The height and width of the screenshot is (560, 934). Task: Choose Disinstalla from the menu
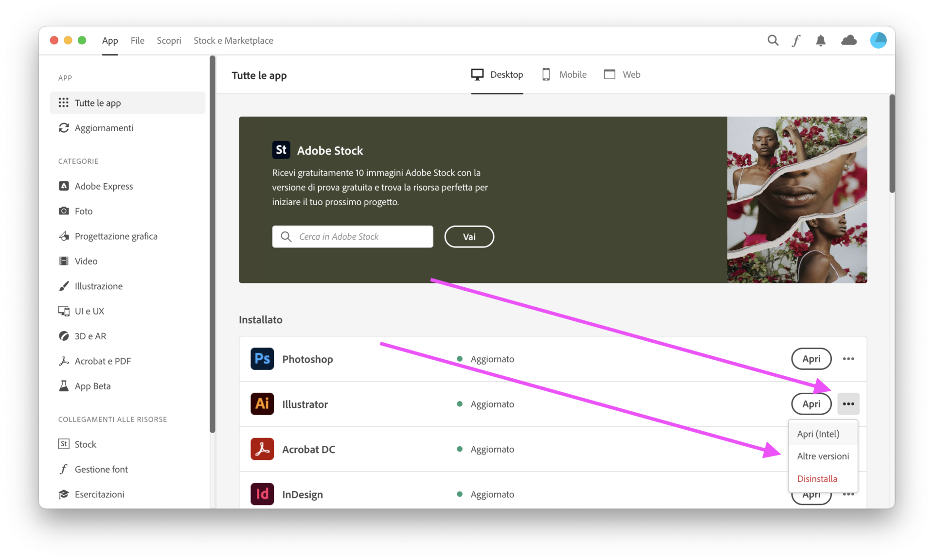coord(823,478)
